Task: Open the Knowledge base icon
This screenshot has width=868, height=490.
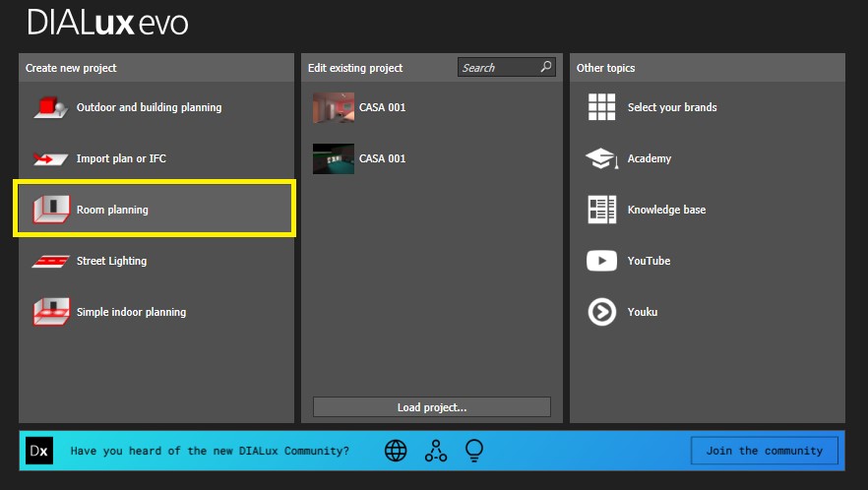Action: click(601, 210)
